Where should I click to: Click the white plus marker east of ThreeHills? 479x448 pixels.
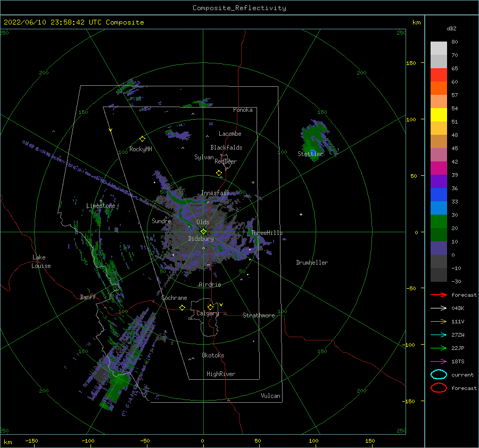click(301, 214)
